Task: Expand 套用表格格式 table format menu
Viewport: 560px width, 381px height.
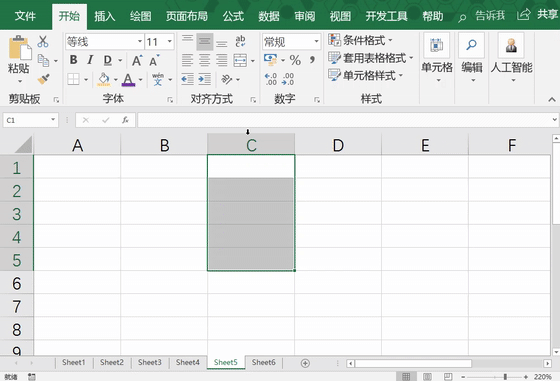Action: coord(371,57)
